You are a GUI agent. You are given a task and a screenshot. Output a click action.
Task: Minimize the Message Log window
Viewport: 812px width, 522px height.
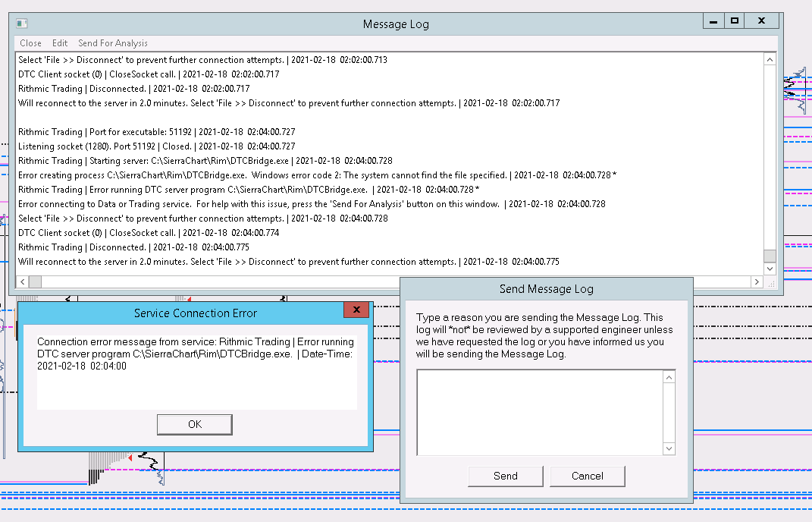(713, 20)
